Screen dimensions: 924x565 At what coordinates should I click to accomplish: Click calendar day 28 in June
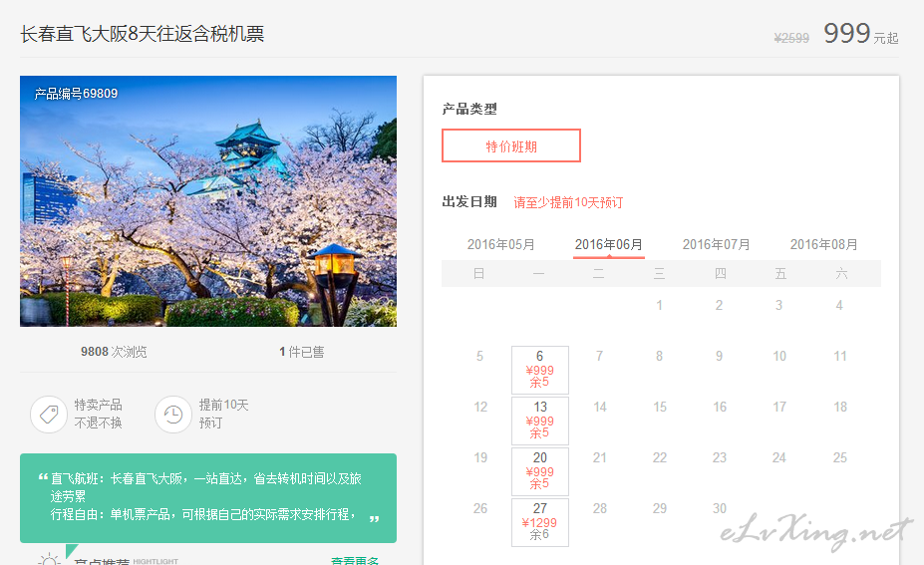point(600,508)
